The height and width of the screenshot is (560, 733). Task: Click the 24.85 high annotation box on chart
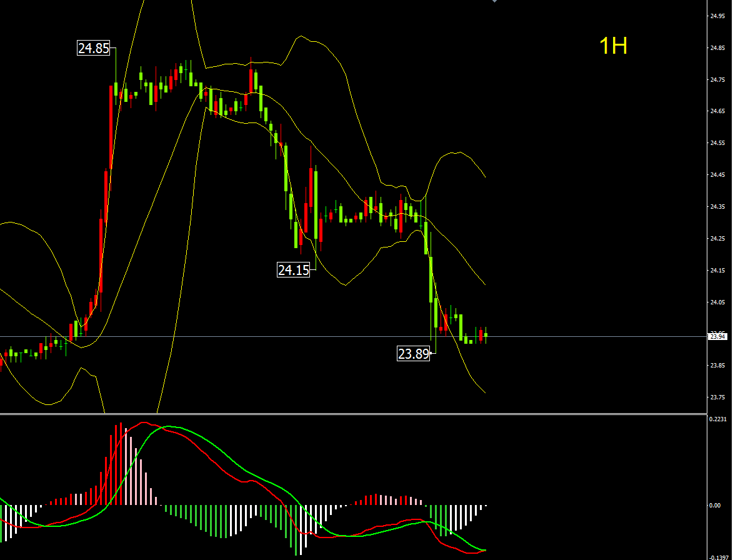pyautogui.click(x=94, y=48)
